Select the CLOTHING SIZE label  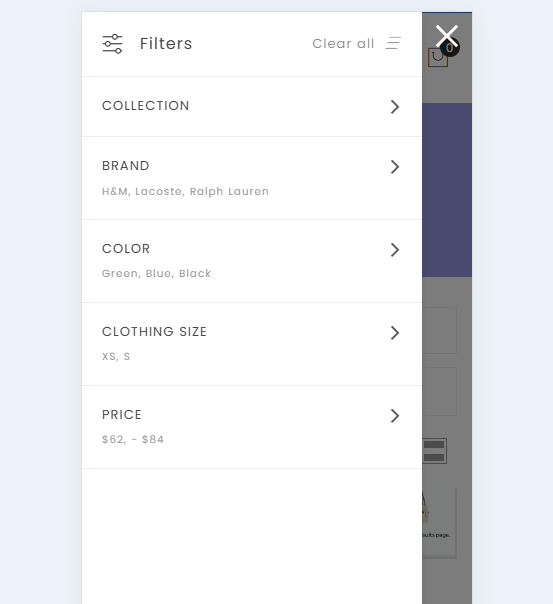[x=154, y=332]
